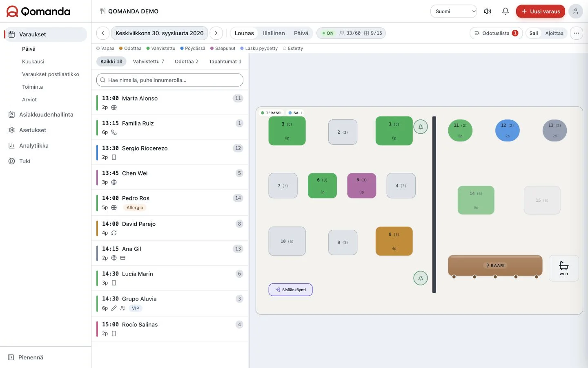Open the user profile avatar
The height and width of the screenshot is (368, 588).
click(x=576, y=11)
